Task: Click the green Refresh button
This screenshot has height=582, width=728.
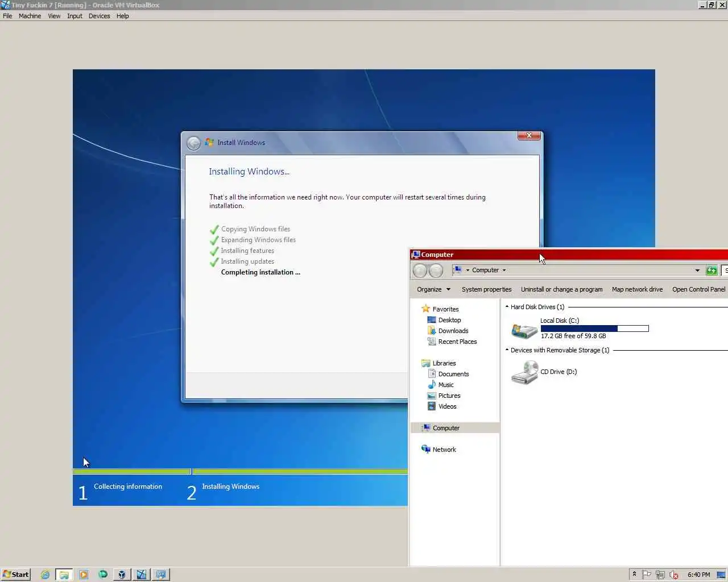Action: click(711, 271)
